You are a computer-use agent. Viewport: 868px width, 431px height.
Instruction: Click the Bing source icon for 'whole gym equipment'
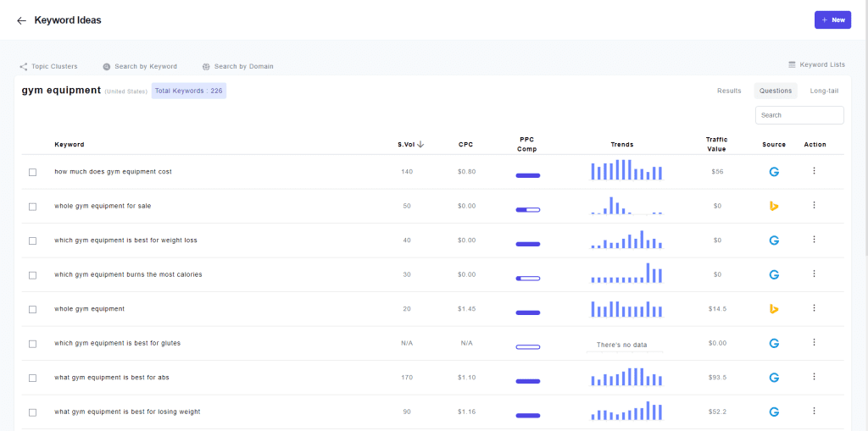click(774, 308)
